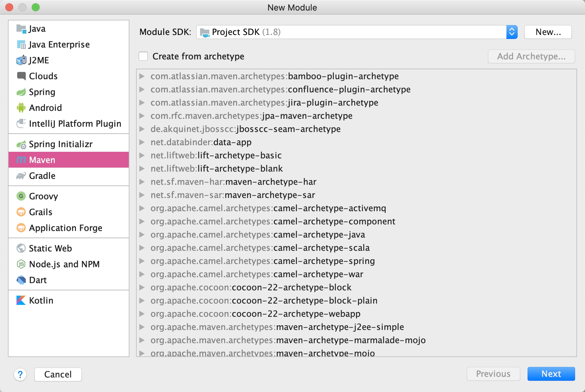
Task: Expand the maven-archetype-j2ee-simple node
Action: click(x=142, y=327)
